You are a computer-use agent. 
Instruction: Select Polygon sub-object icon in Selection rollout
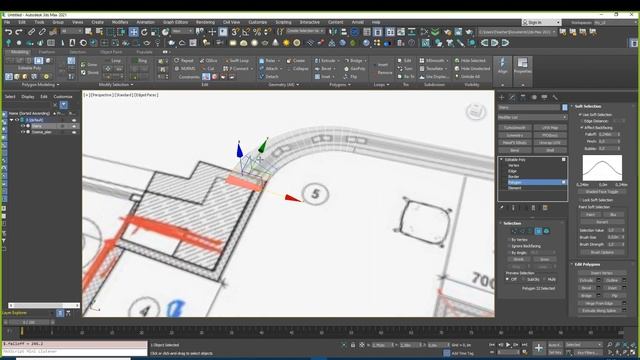538,231
